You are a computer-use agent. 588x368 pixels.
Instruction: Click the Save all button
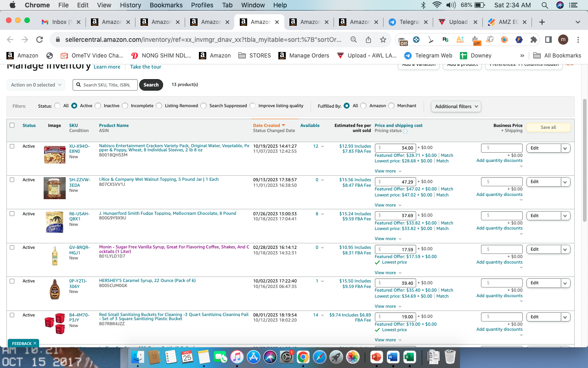click(x=548, y=127)
